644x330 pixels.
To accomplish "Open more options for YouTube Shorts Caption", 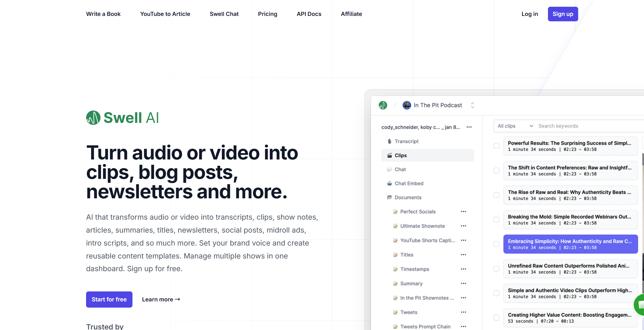I will point(464,240).
